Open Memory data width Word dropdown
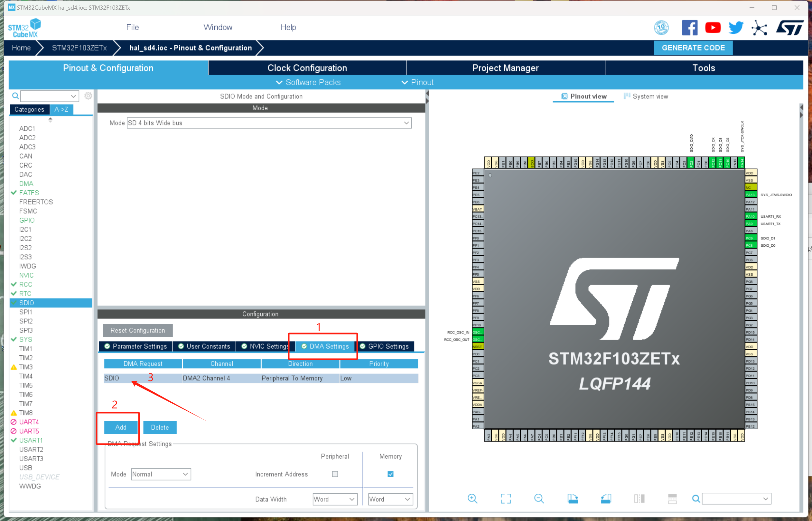This screenshot has width=812, height=521. coord(390,499)
